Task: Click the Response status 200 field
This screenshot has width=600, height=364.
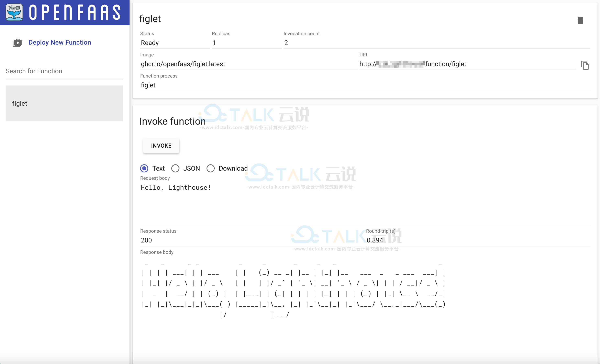Action: click(x=147, y=240)
